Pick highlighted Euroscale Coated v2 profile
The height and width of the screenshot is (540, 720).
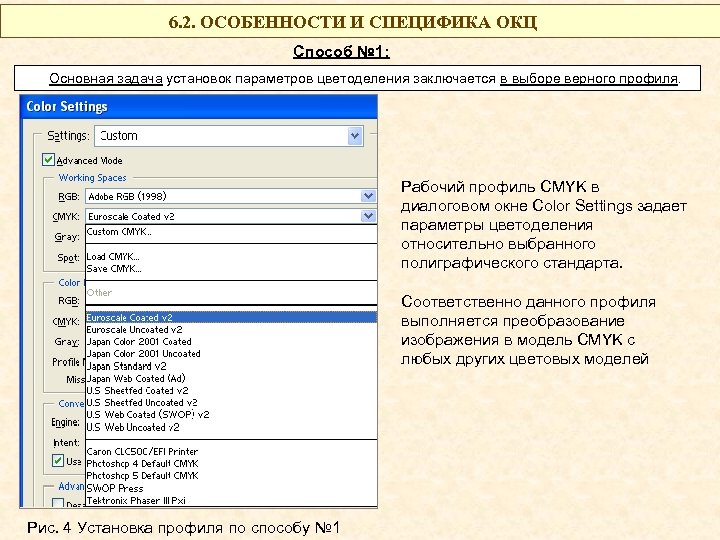pyautogui.click(x=231, y=317)
